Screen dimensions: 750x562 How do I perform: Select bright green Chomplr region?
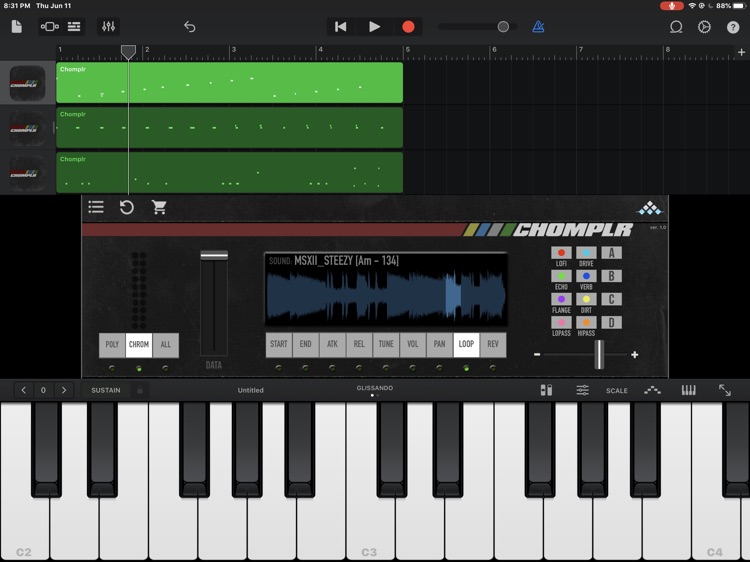click(x=230, y=82)
